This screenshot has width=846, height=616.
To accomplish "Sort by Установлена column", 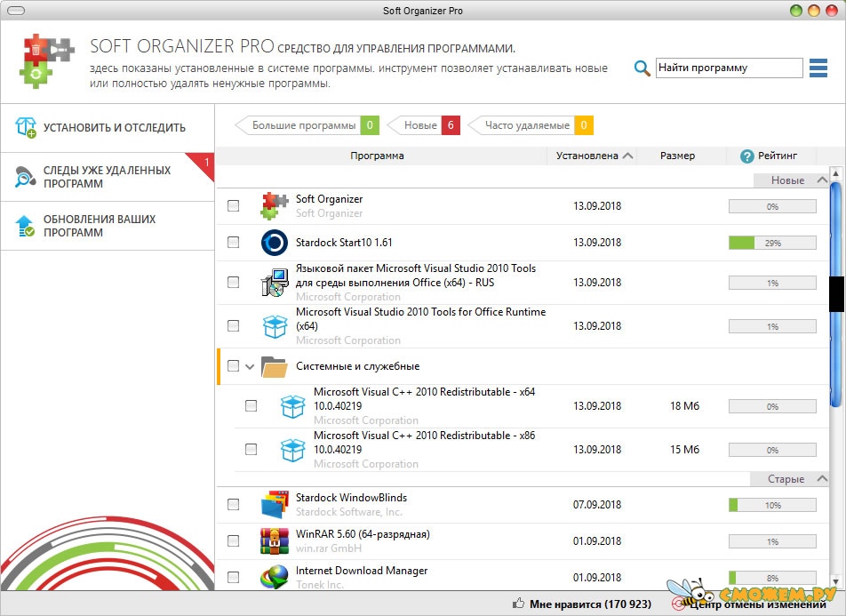I will tap(593, 156).
